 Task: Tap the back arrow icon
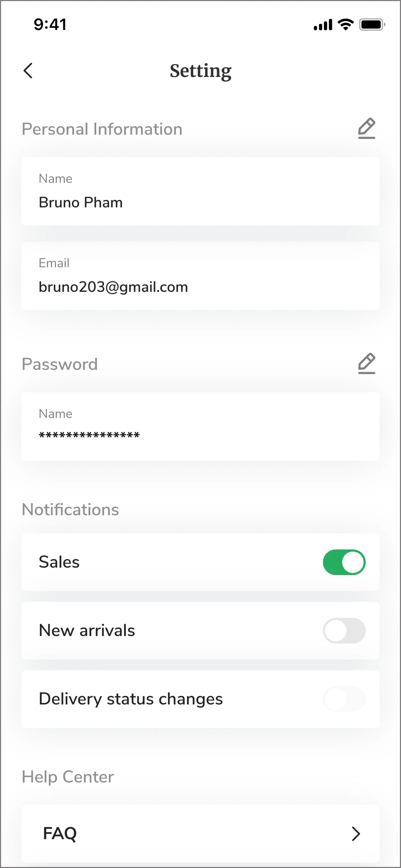(x=28, y=71)
